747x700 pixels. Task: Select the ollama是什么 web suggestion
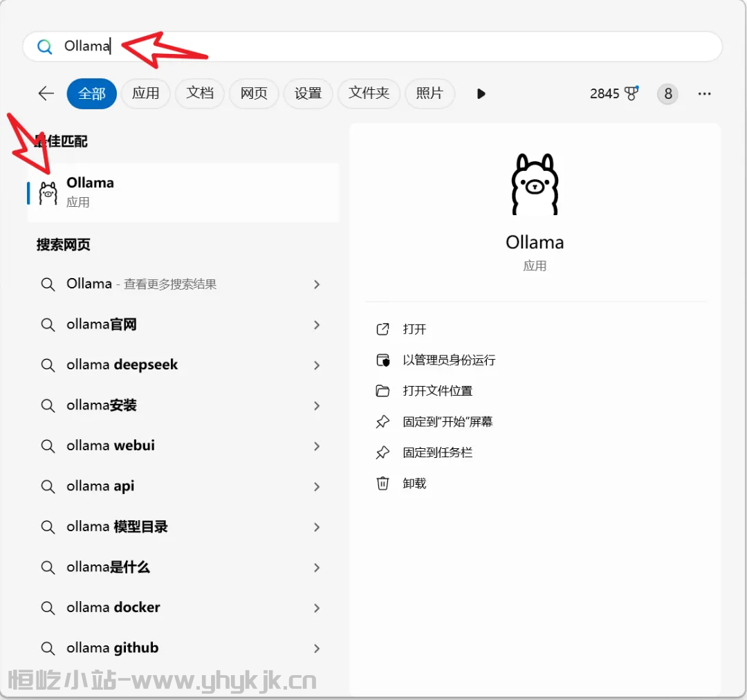[183, 567]
